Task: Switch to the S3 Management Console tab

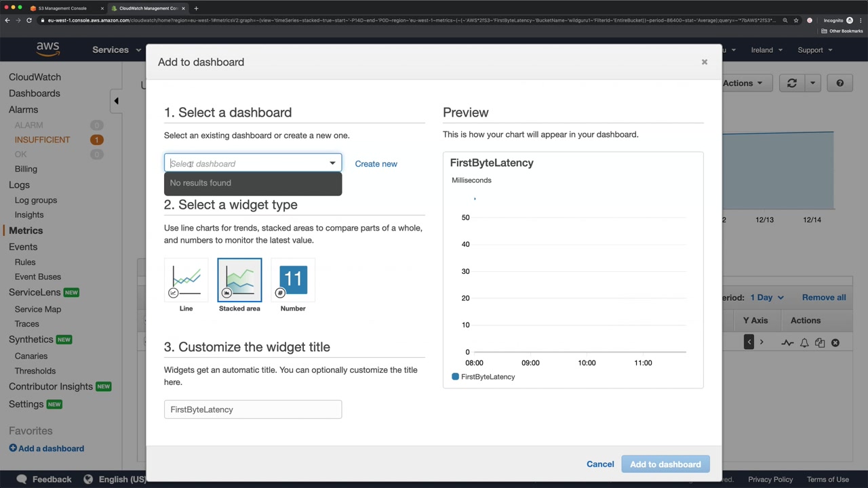Action: pyautogui.click(x=63, y=8)
